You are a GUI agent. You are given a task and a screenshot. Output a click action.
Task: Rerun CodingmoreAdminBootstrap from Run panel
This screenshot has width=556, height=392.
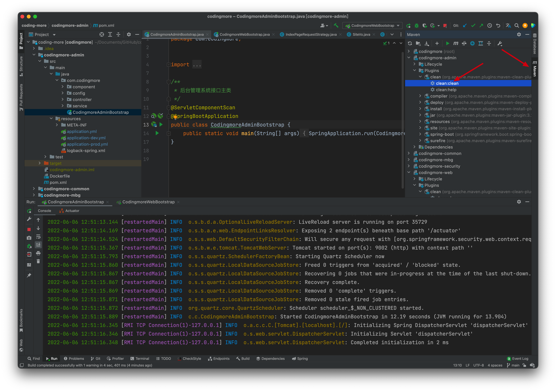click(x=29, y=211)
